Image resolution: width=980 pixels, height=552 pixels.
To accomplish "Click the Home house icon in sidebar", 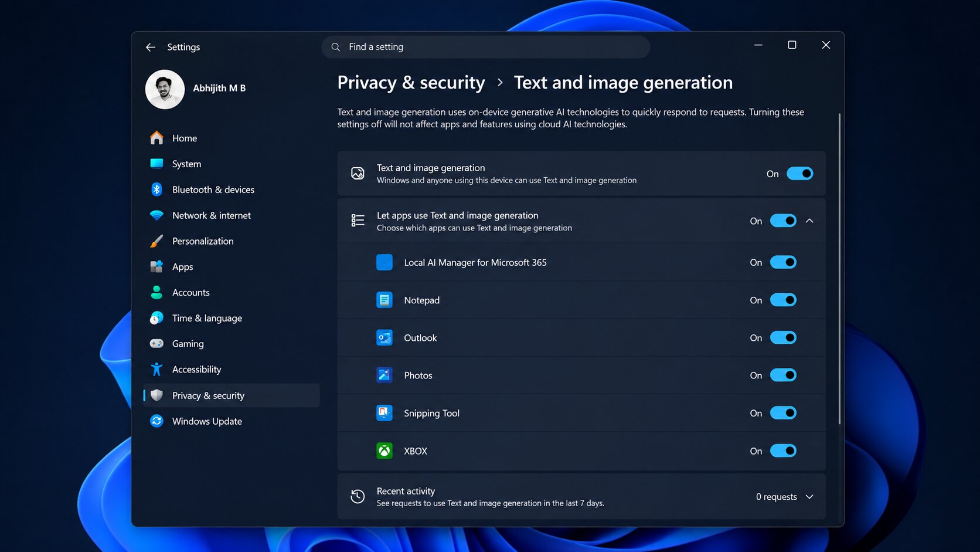I will coord(156,138).
